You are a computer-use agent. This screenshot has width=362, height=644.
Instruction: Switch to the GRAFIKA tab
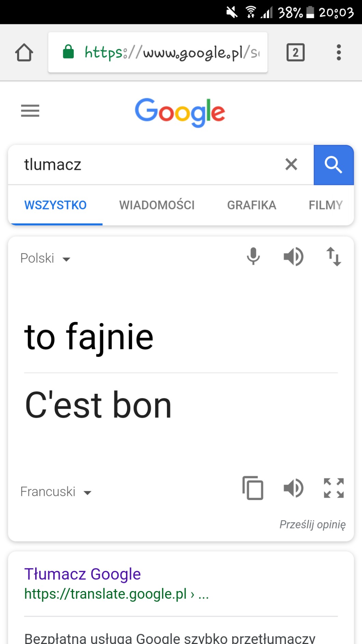[252, 205]
